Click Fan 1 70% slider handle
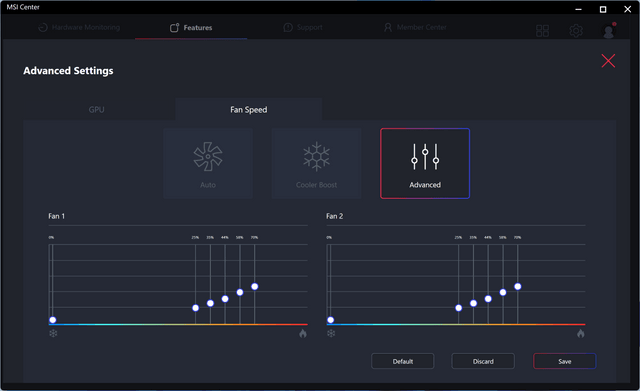Viewport: 640px width, 391px height. point(255,287)
